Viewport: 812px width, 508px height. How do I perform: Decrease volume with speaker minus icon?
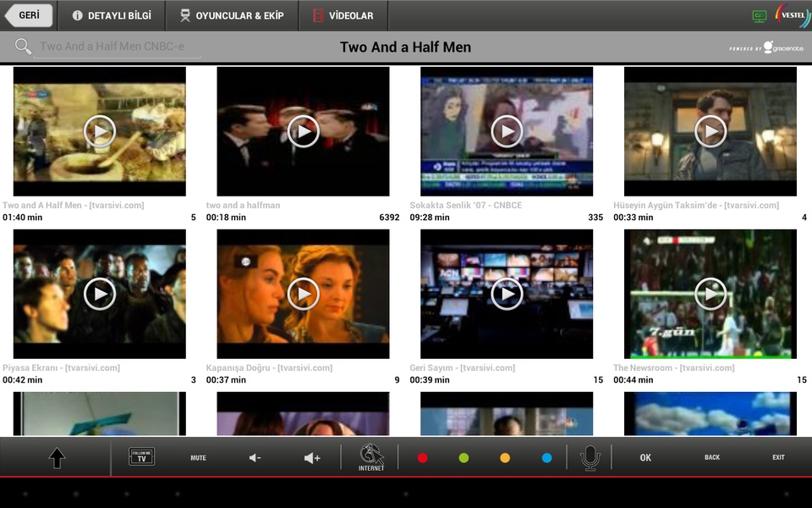tap(255, 458)
